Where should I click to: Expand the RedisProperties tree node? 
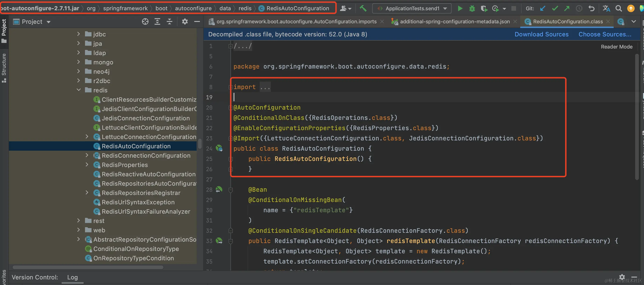click(x=87, y=165)
